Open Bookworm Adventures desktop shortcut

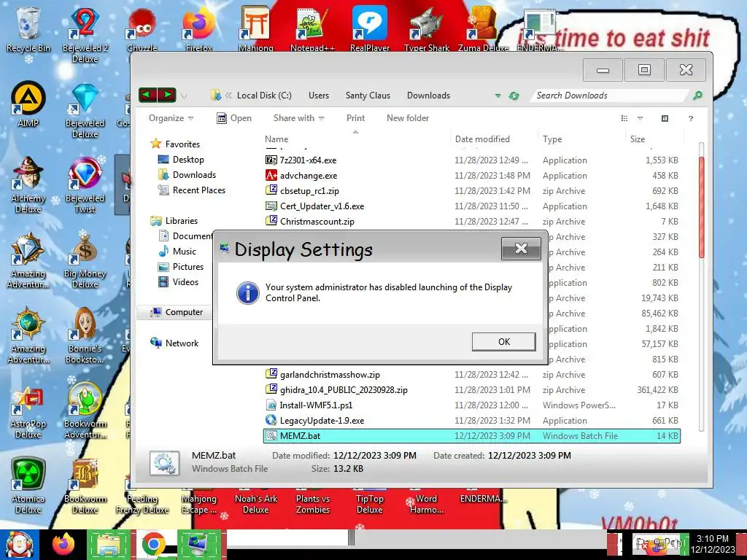85,411
